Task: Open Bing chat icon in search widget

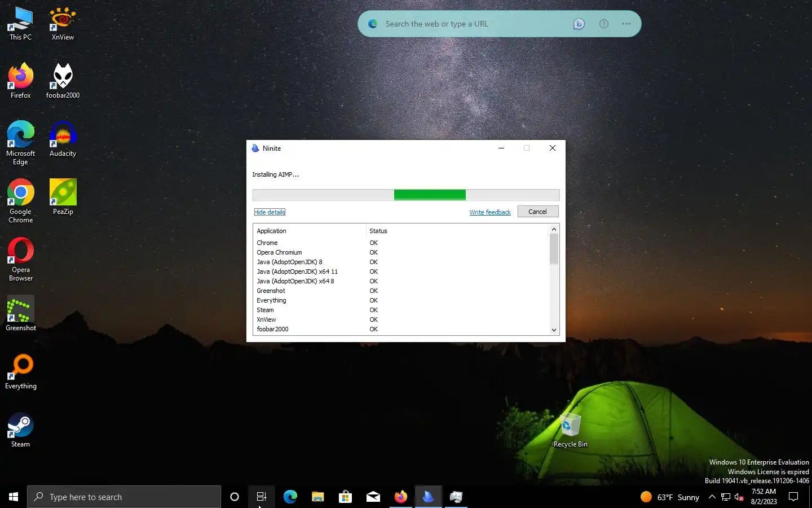Action: pos(579,24)
